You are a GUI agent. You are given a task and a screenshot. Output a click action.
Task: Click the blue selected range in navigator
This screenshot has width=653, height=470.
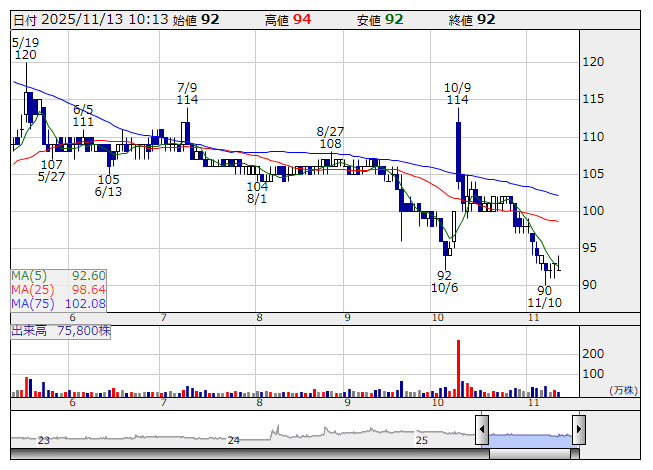pos(531,441)
